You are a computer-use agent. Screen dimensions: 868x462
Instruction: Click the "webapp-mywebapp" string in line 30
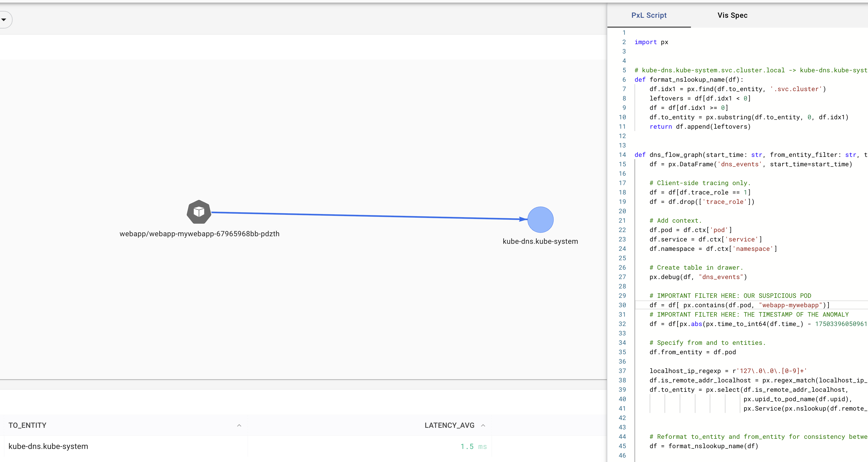point(790,305)
